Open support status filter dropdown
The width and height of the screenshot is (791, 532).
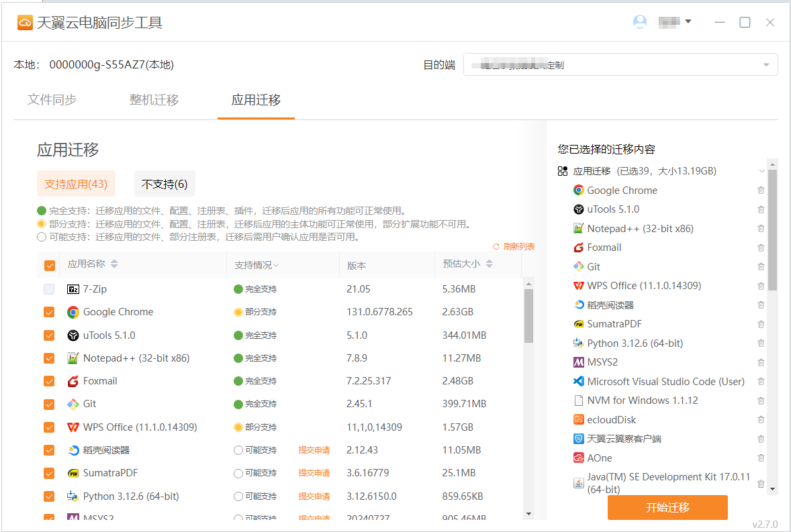[x=257, y=265]
